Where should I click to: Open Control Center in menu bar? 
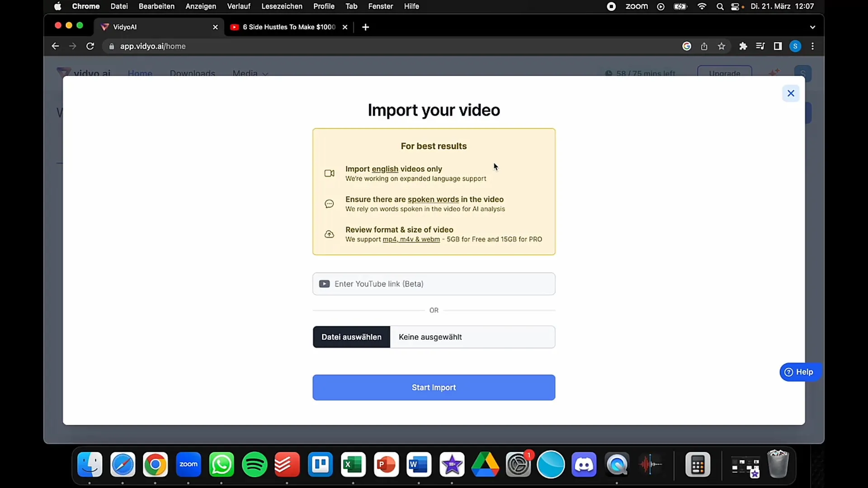(736, 6)
